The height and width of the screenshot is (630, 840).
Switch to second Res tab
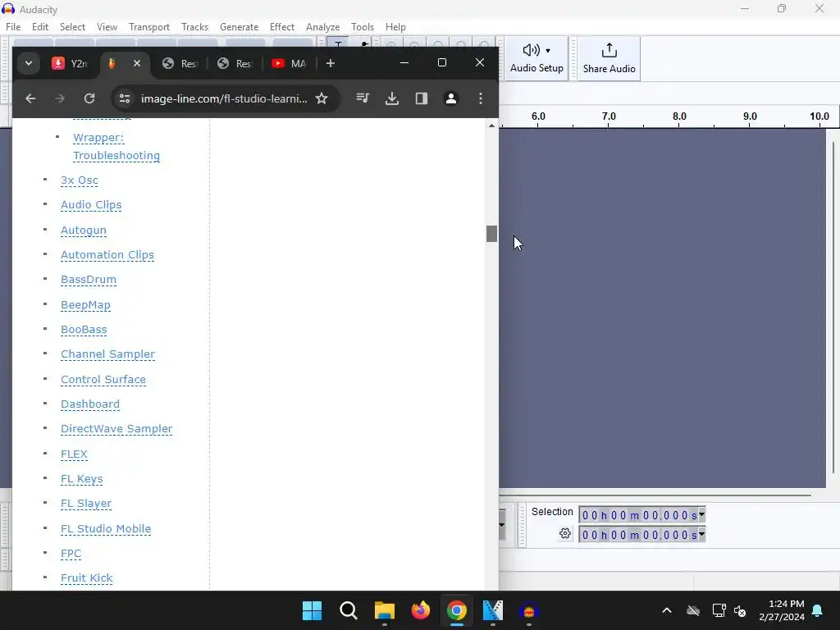(x=235, y=63)
